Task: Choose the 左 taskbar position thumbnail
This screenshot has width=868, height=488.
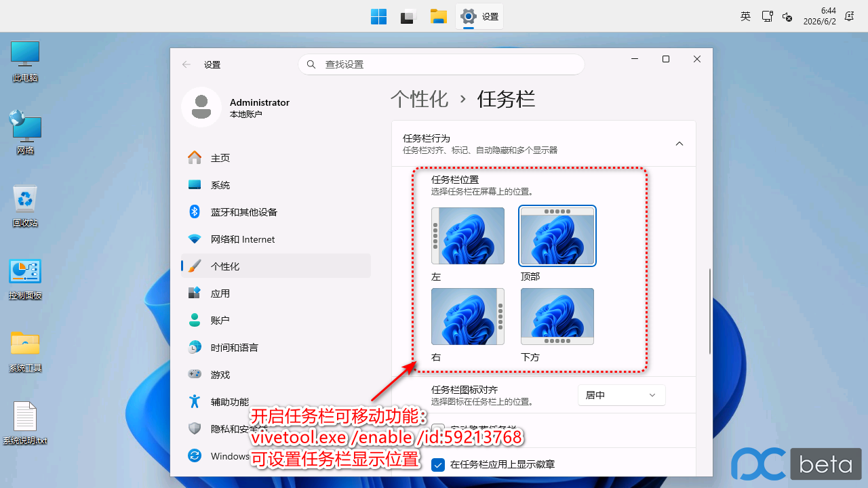Action: [x=468, y=236]
